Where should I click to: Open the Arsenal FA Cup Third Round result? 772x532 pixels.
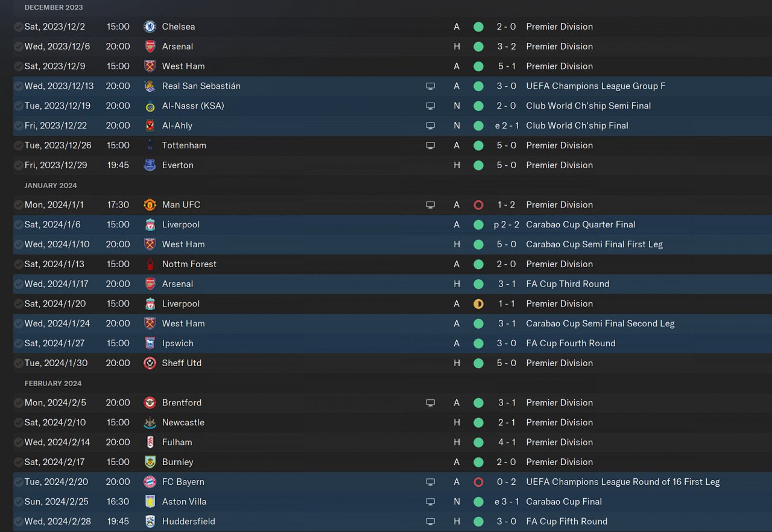507,284
